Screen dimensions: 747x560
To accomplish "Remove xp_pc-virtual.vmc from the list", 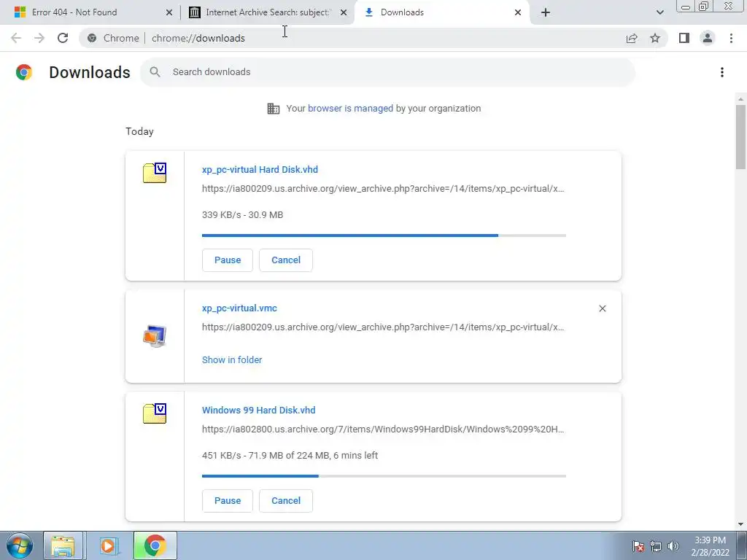I will click(x=602, y=308).
